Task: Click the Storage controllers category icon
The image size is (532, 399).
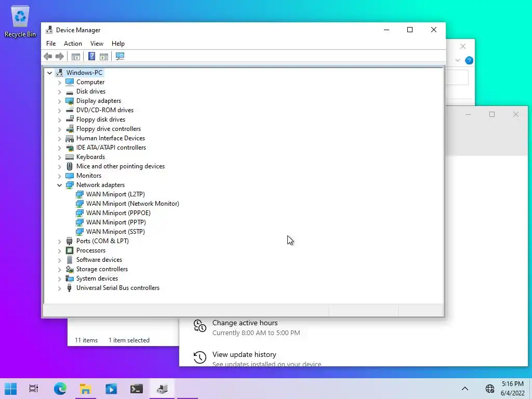Action: click(x=70, y=269)
